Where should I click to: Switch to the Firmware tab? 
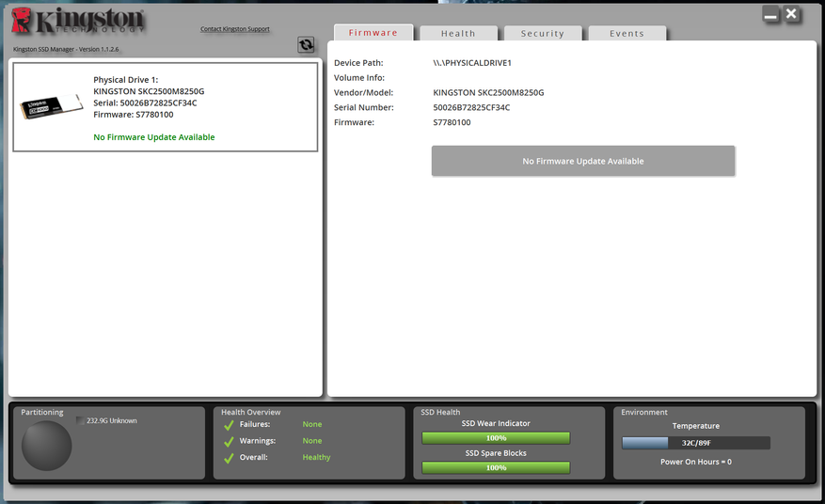tap(373, 33)
